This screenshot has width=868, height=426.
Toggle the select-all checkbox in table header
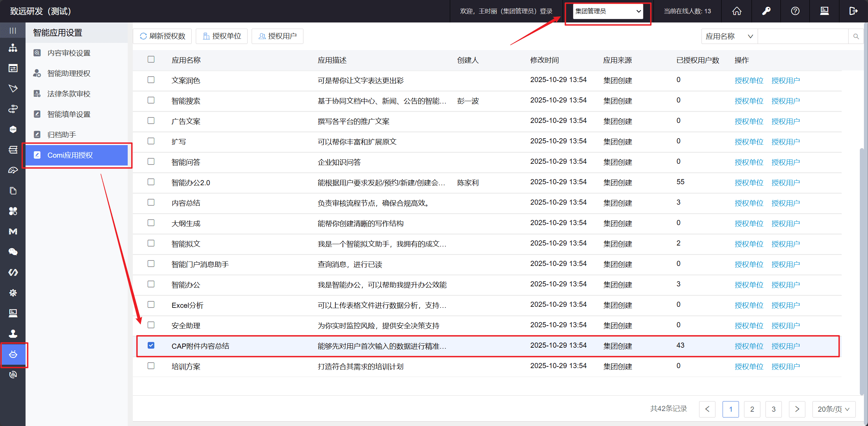point(151,60)
